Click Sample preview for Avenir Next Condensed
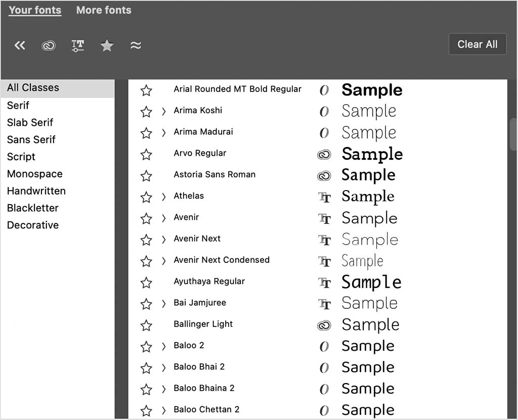This screenshot has width=518, height=420. coord(362,261)
